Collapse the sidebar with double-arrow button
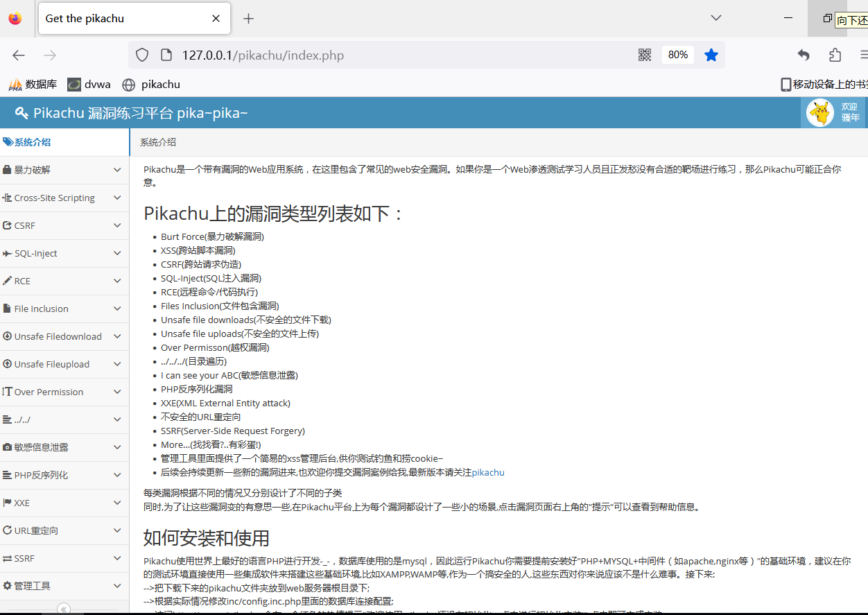 pyautogui.click(x=64, y=609)
